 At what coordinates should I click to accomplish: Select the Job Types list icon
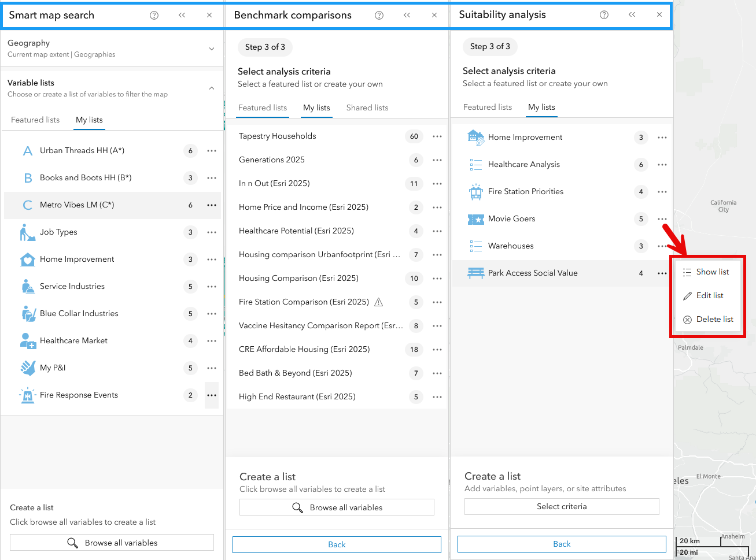pyautogui.click(x=27, y=232)
